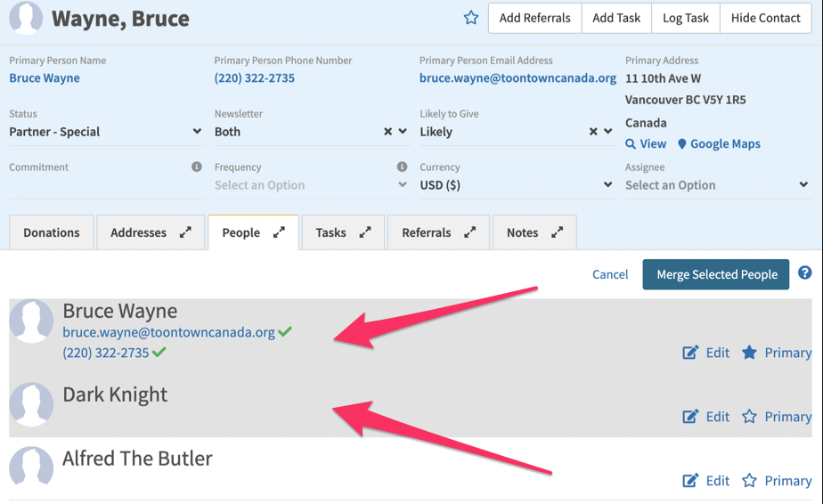Select the People tab
This screenshot has width=823, height=504.
tap(240, 232)
